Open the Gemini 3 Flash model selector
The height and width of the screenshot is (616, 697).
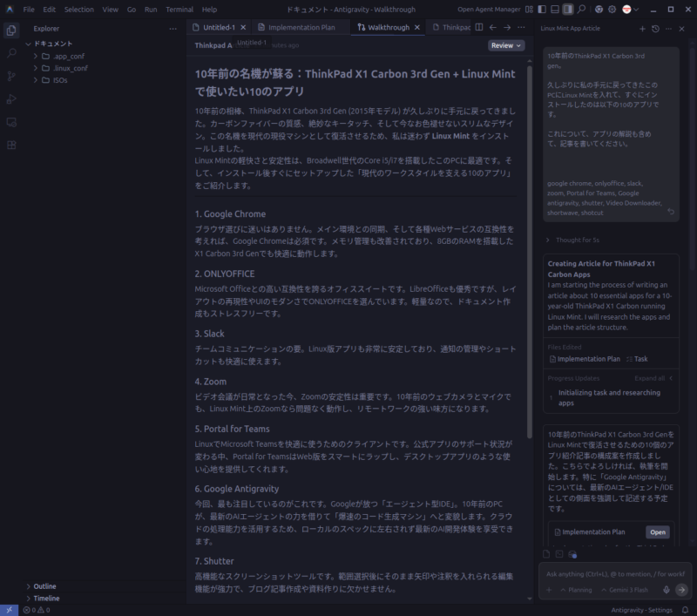pos(626,590)
